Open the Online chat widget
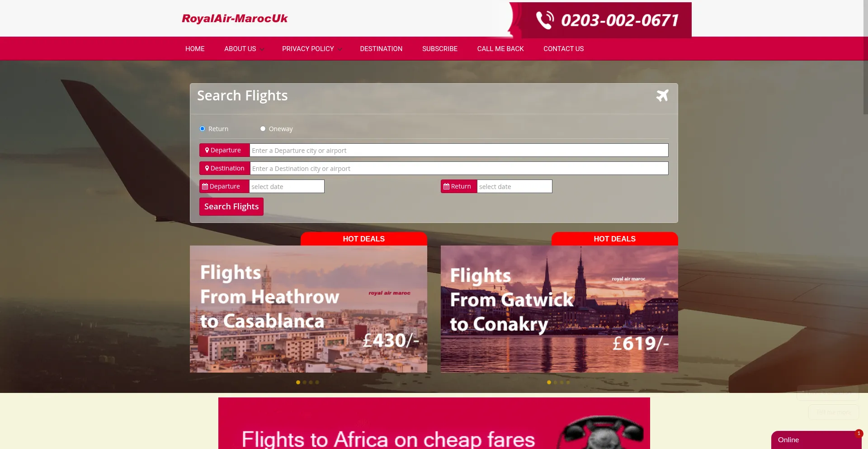868x449 pixels. (x=816, y=440)
